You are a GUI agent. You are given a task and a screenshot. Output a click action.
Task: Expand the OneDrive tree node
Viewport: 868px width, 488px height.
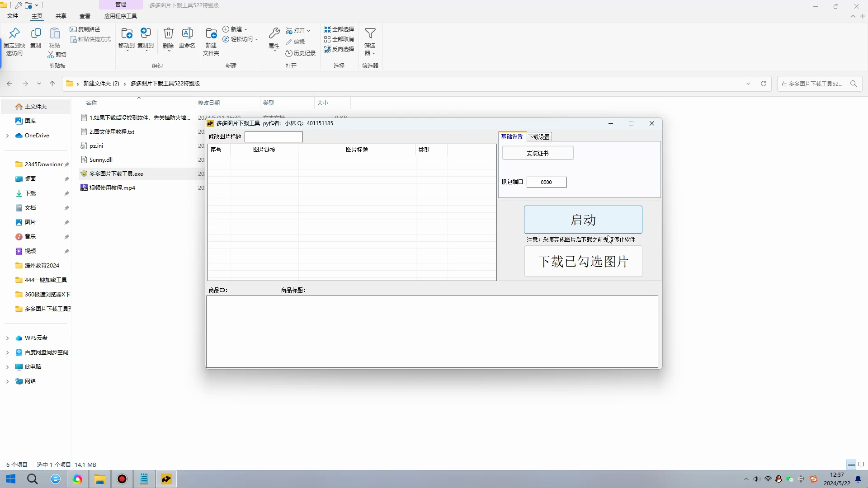click(7, 136)
